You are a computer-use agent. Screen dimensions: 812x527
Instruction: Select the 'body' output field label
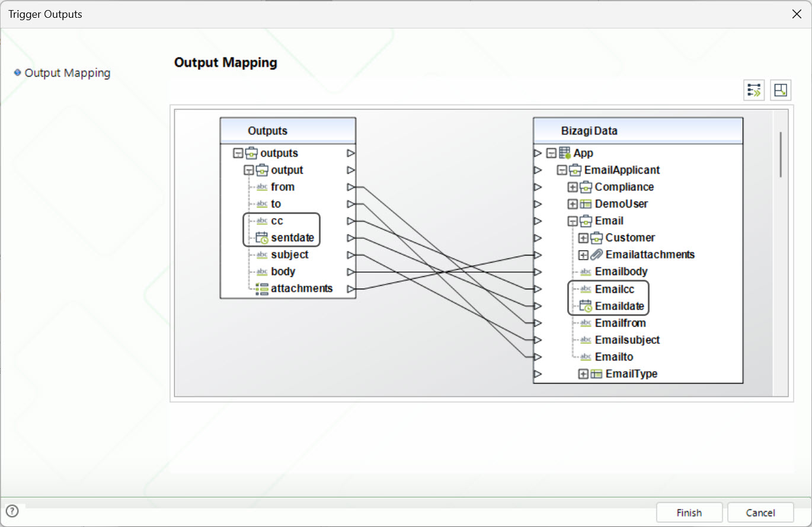[x=283, y=272]
